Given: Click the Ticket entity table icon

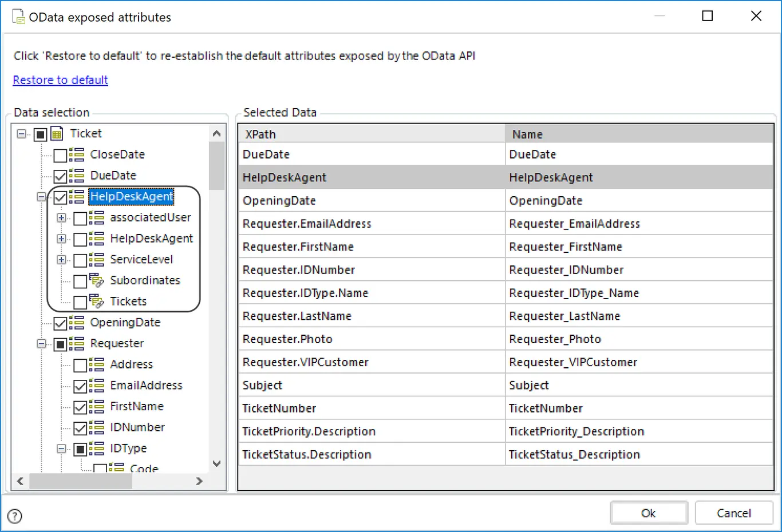Looking at the screenshot, I should (x=57, y=134).
